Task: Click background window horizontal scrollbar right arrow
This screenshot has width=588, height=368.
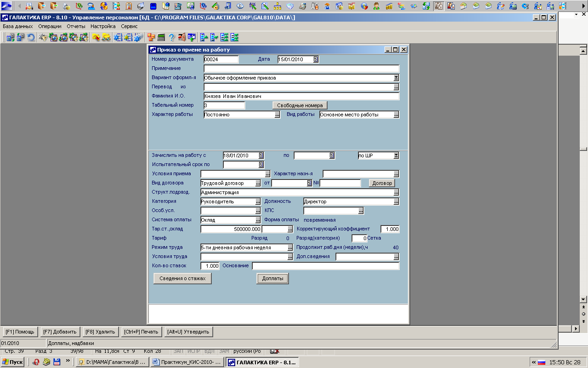Action: tap(575, 329)
